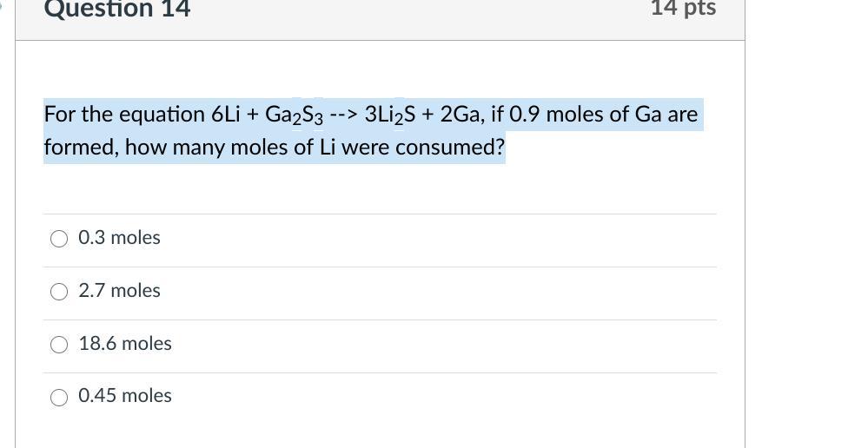Image resolution: width=868 pixels, height=448 pixels.
Task: Select the 0.3 moles radio button
Action: coord(59,239)
